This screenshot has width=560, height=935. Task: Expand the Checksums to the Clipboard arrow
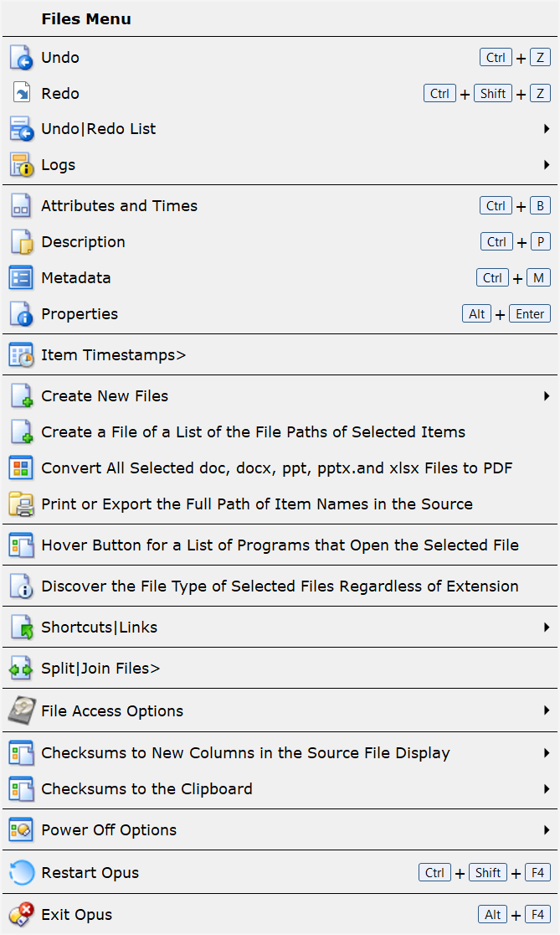[x=547, y=789]
